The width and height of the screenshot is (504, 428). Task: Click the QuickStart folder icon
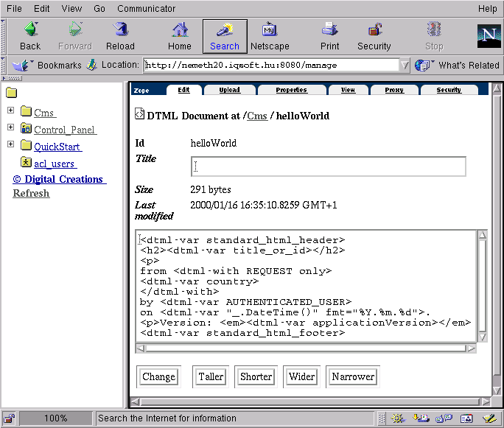26,145
